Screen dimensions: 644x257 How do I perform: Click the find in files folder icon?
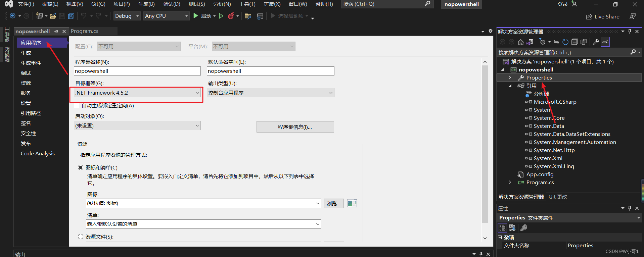pyautogui.click(x=248, y=16)
